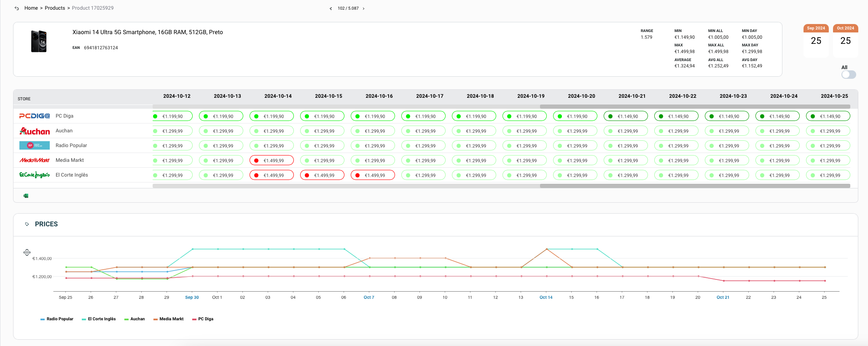Toggle El Corte Inglês series in legend
This screenshot has height=346, width=868.
(x=99, y=319)
